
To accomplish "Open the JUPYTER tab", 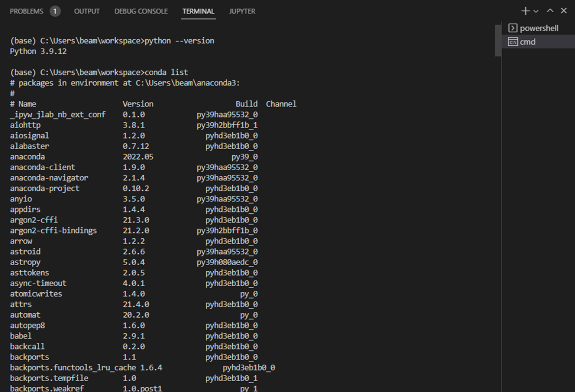I will tap(242, 11).
